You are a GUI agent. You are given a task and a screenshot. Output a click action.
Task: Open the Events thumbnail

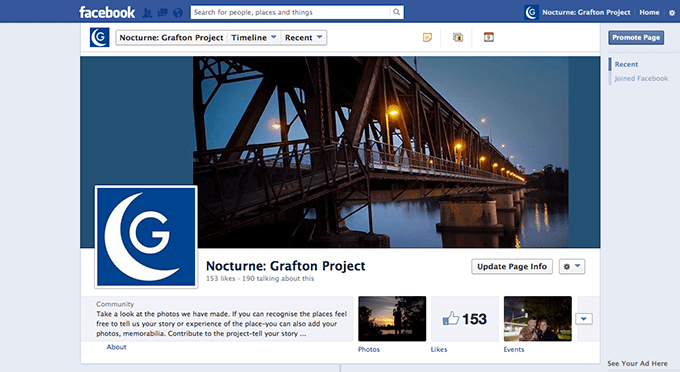pyautogui.click(x=537, y=319)
